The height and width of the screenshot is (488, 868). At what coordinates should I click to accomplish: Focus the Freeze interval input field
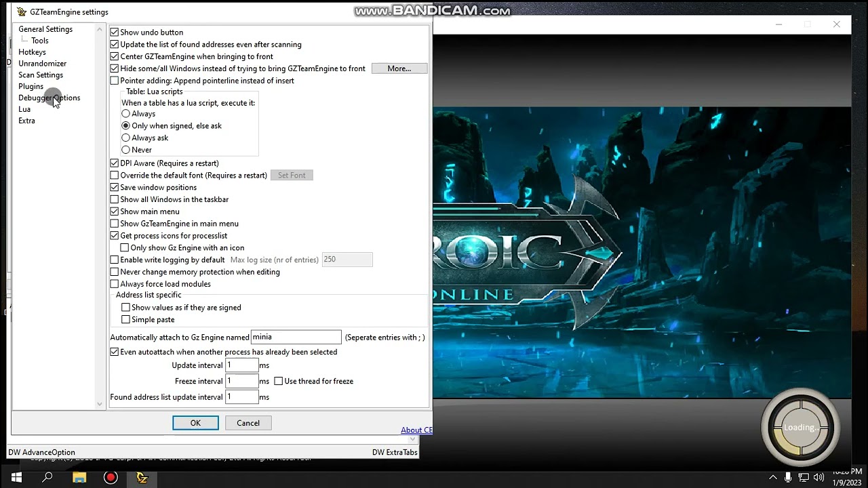pos(242,381)
